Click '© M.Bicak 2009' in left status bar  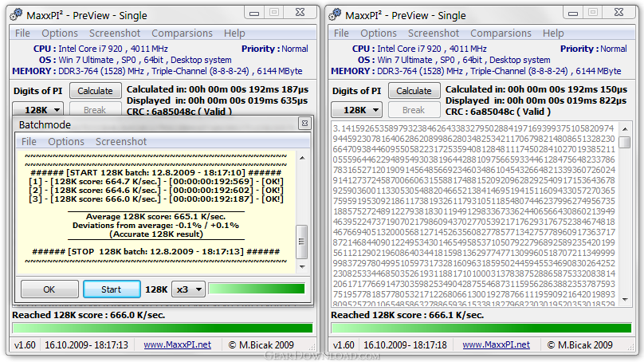(261, 344)
